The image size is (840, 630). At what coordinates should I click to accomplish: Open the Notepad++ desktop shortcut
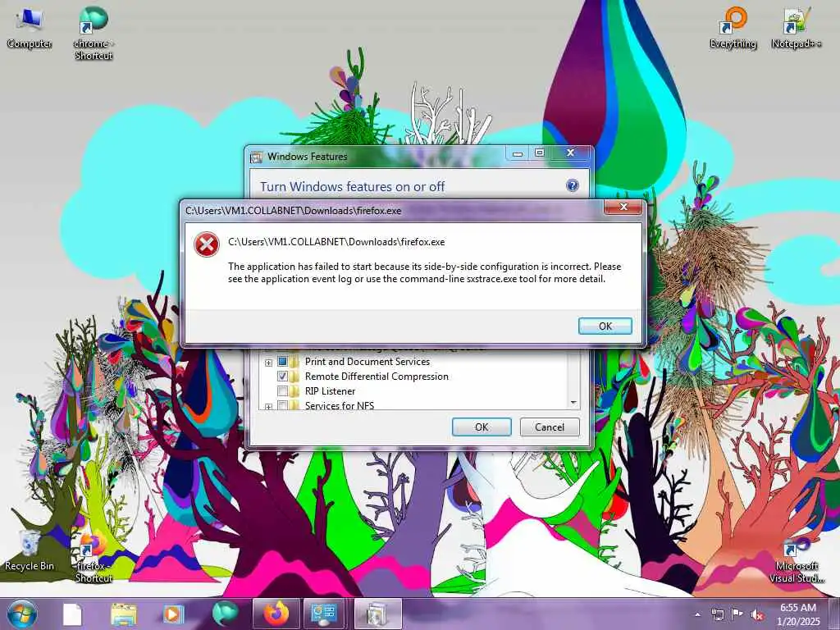(797, 28)
